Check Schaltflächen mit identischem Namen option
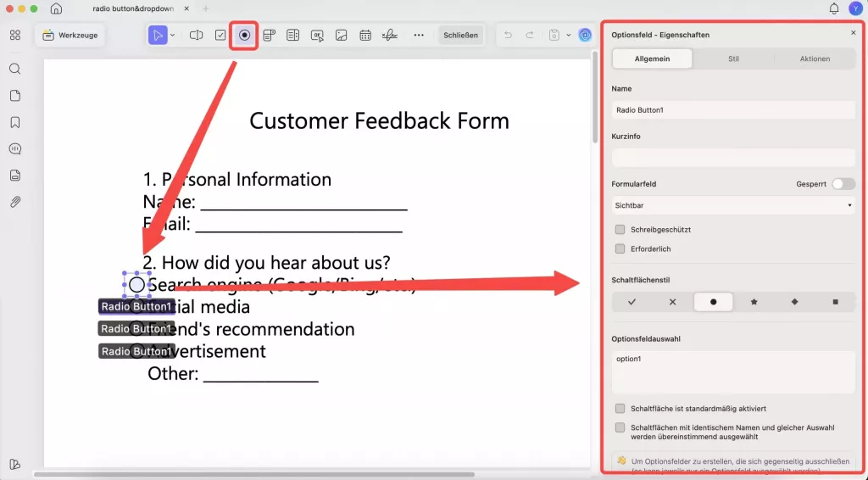868x480 pixels. click(x=620, y=427)
